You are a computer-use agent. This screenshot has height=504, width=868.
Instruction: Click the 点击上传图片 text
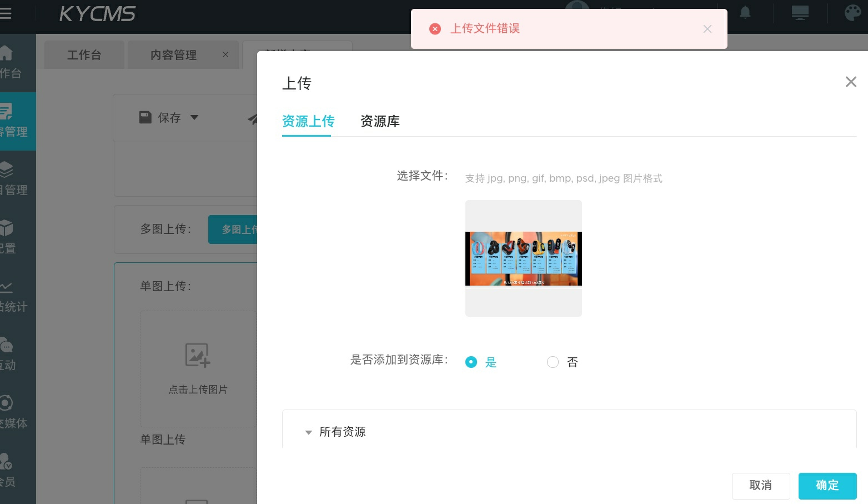tap(198, 390)
